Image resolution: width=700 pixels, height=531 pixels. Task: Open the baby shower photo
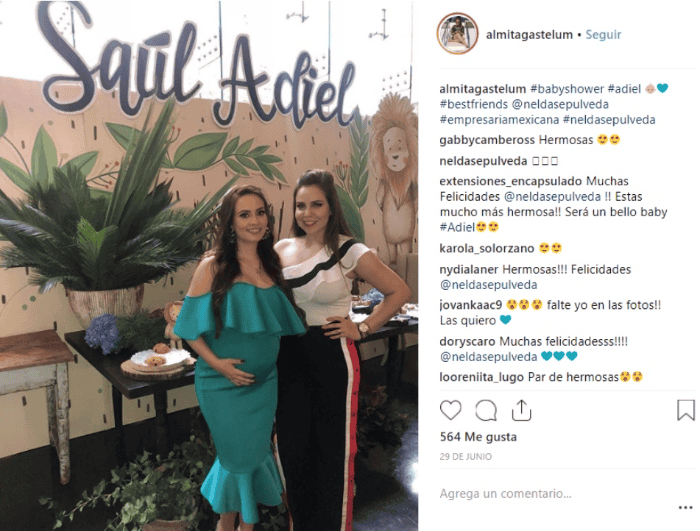point(209,265)
